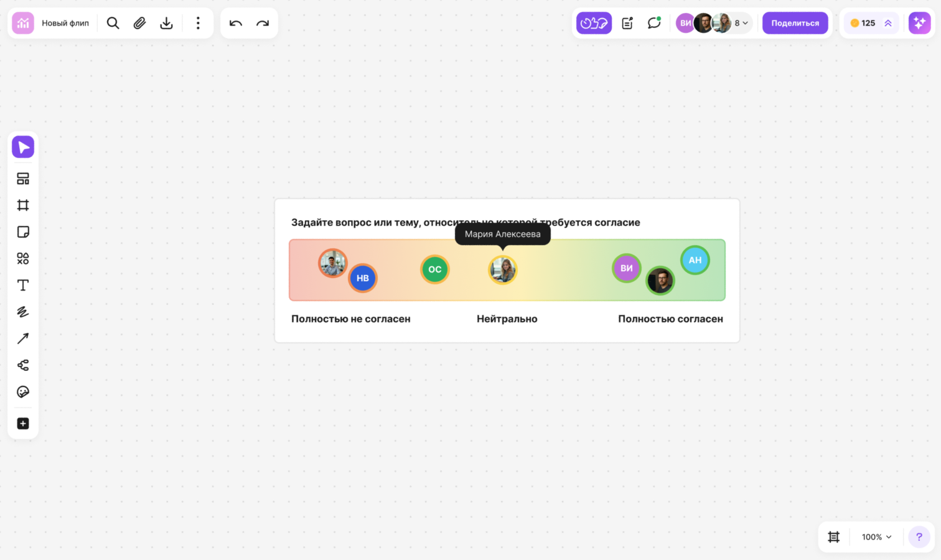Open the app logo home icon
This screenshot has height=560, width=941.
pos(23,23)
